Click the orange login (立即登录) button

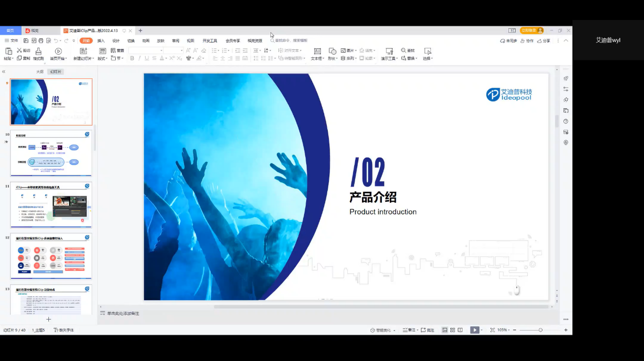[531, 30]
